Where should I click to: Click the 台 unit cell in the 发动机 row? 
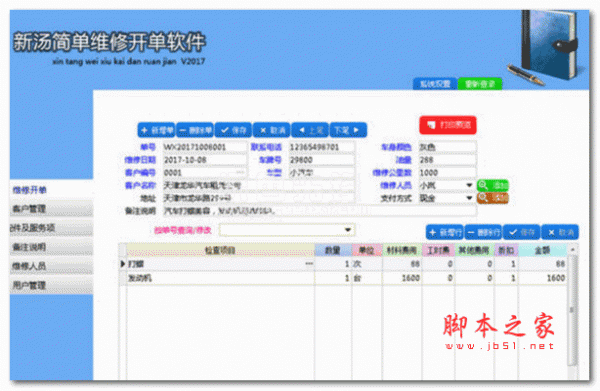367,278
